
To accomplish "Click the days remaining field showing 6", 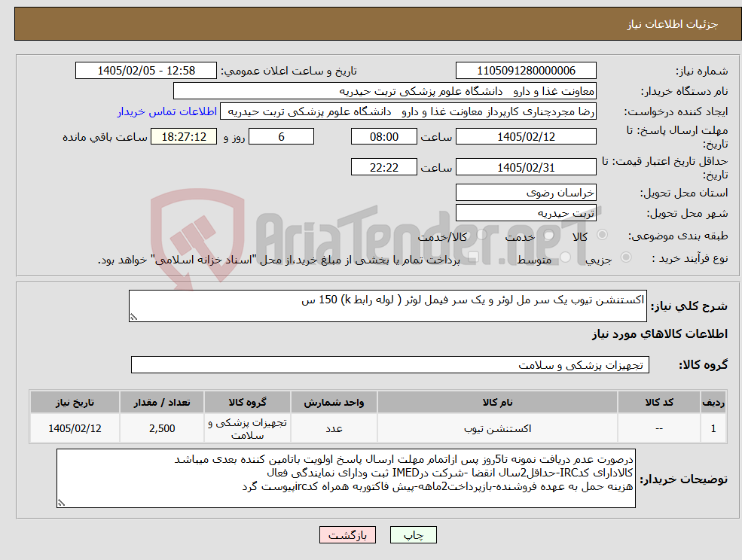I will click(281, 137).
